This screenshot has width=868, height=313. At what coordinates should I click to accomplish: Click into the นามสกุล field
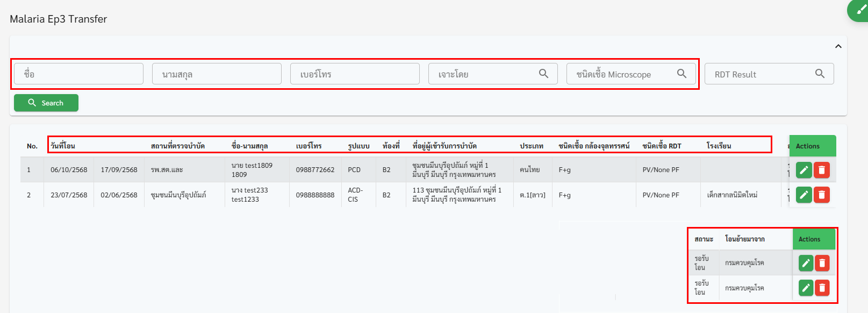coord(217,74)
